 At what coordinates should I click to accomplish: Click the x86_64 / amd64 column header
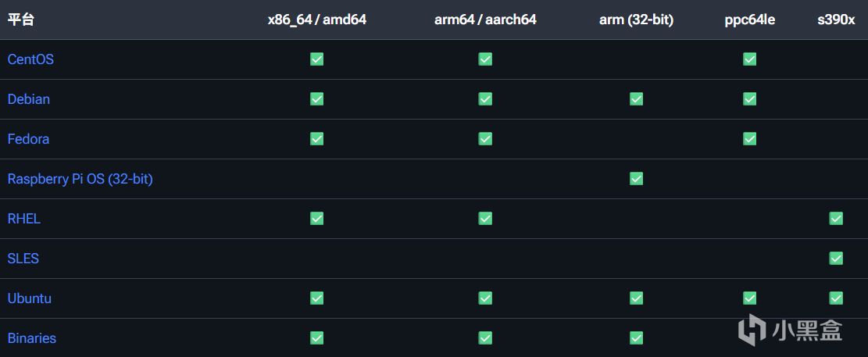[316, 20]
